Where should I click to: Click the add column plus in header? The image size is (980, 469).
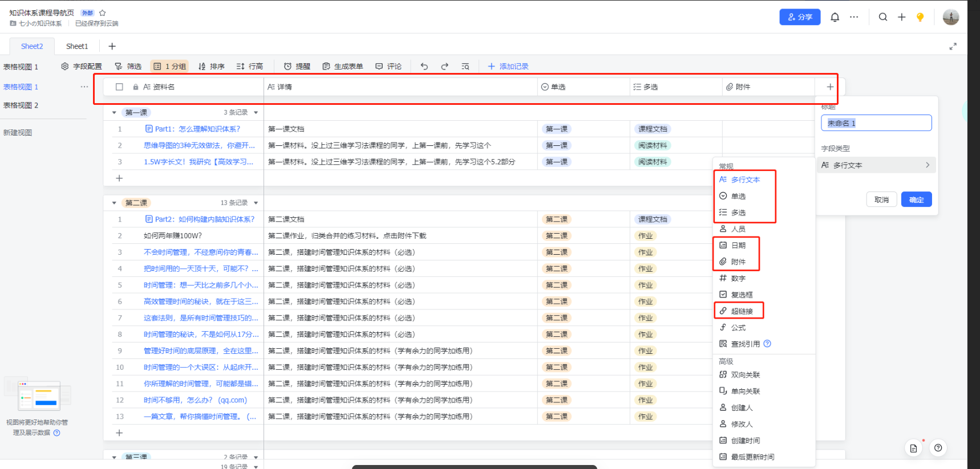coord(830,87)
